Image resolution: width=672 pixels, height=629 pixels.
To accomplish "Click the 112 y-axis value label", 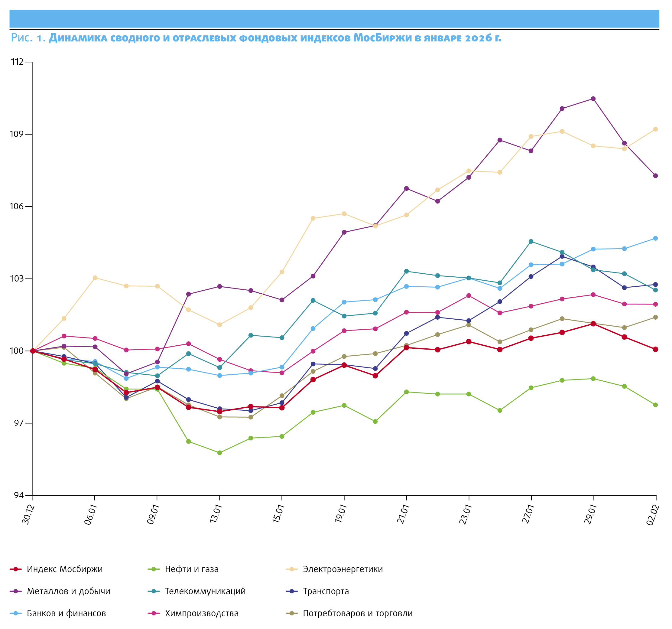I will [x=17, y=62].
